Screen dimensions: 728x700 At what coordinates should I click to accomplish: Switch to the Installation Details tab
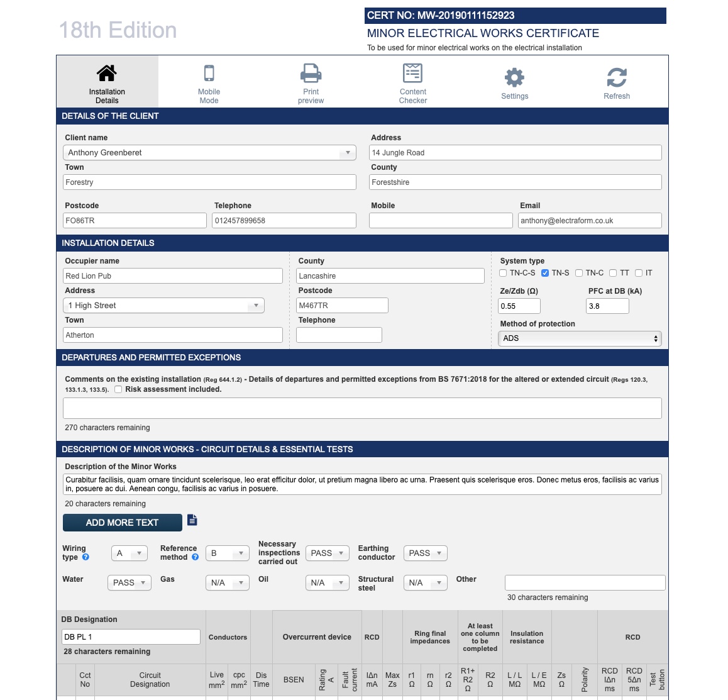click(106, 81)
